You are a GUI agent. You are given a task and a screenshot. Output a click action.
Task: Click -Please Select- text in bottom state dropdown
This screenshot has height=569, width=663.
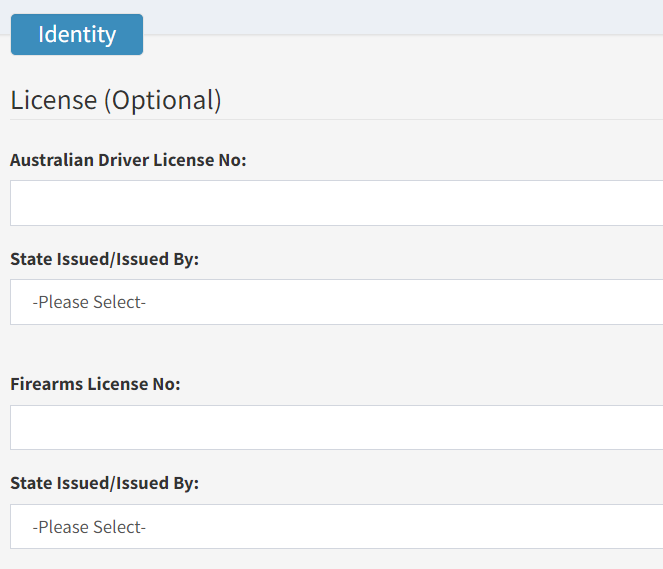(x=89, y=527)
